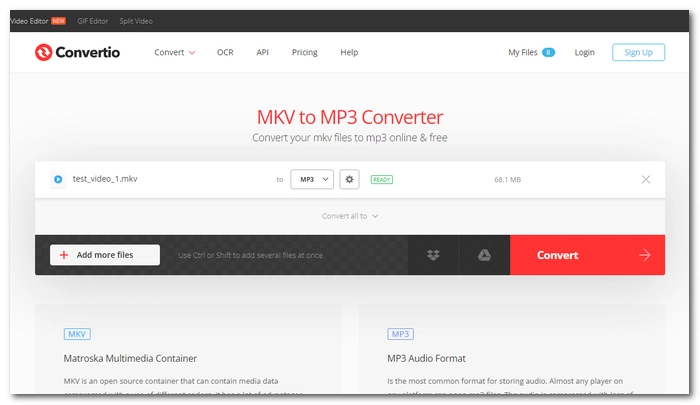700x405 pixels.
Task: Click the MP3 Audio Format heading
Action: (426, 358)
